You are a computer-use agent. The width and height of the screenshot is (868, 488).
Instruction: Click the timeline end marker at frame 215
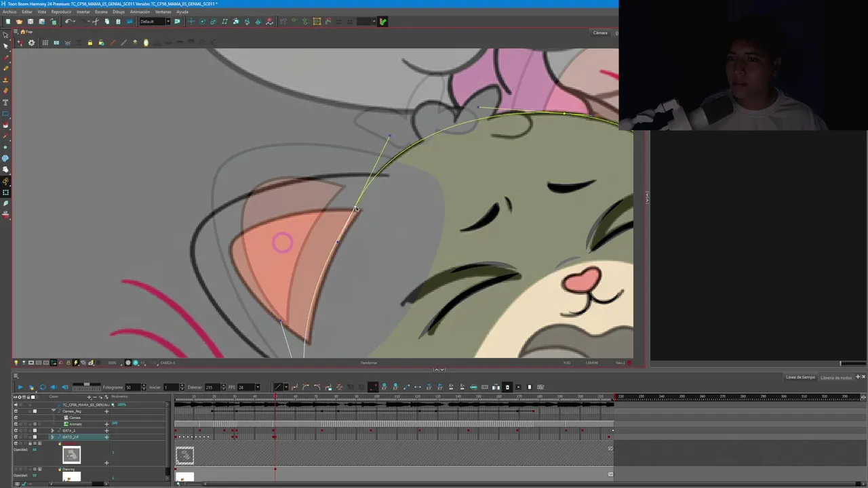coord(616,396)
